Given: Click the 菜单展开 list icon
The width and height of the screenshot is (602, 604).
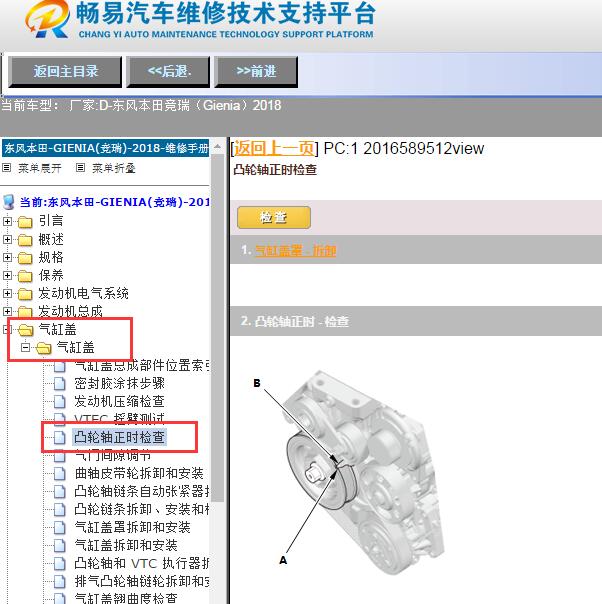Looking at the screenshot, I should click(x=7, y=168).
